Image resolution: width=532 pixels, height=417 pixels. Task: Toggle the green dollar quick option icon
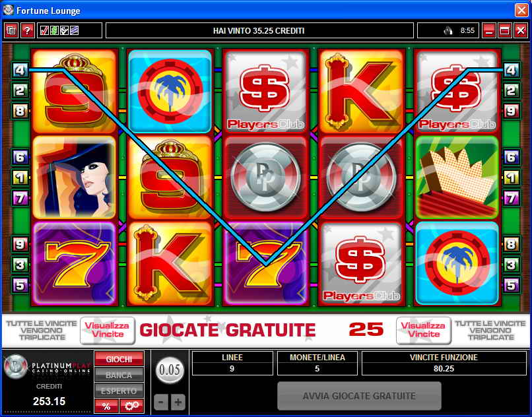(54, 31)
